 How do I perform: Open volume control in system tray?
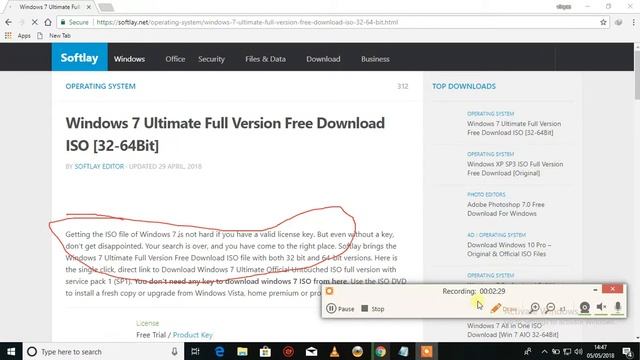pos(579,351)
